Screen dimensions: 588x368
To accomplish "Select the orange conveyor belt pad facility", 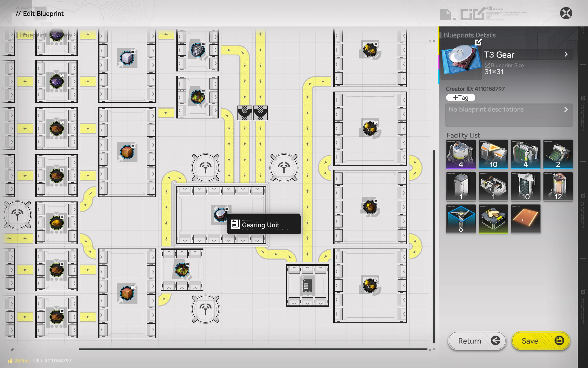I will coord(525,219).
